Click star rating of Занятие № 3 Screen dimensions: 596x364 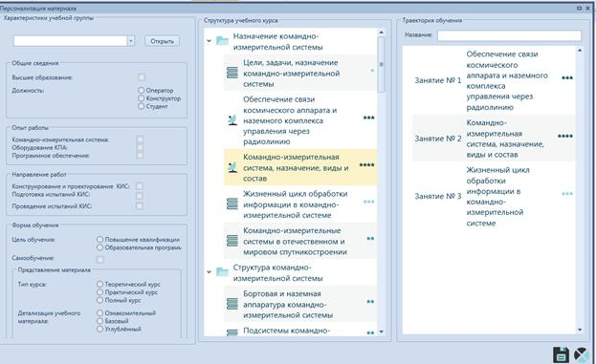point(567,194)
